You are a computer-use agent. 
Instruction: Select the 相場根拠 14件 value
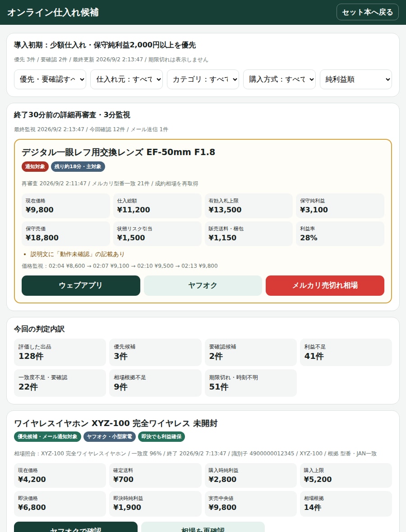(346, 504)
